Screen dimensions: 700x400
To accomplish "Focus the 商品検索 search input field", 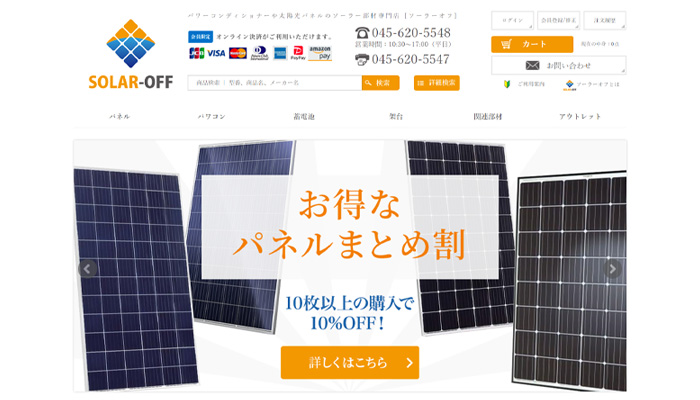I will (275, 83).
